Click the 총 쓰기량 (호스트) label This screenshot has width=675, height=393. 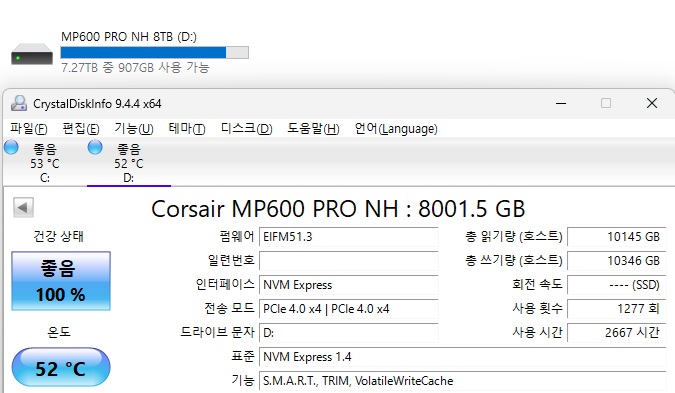coord(514,260)
